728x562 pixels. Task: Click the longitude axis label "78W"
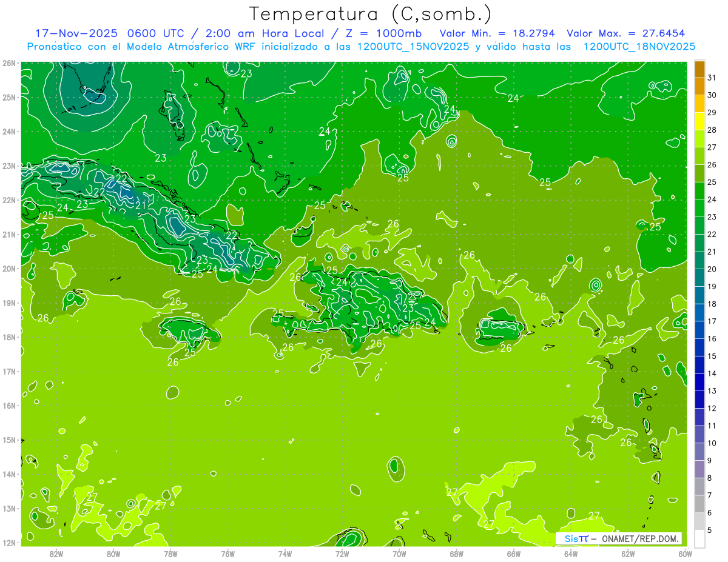(170, 554)
